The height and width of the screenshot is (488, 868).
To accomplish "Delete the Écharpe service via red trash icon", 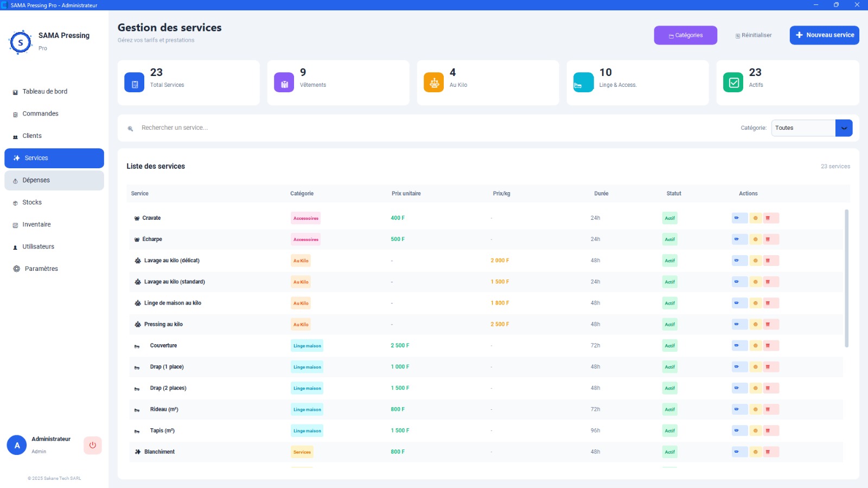I will click(771, 239).
